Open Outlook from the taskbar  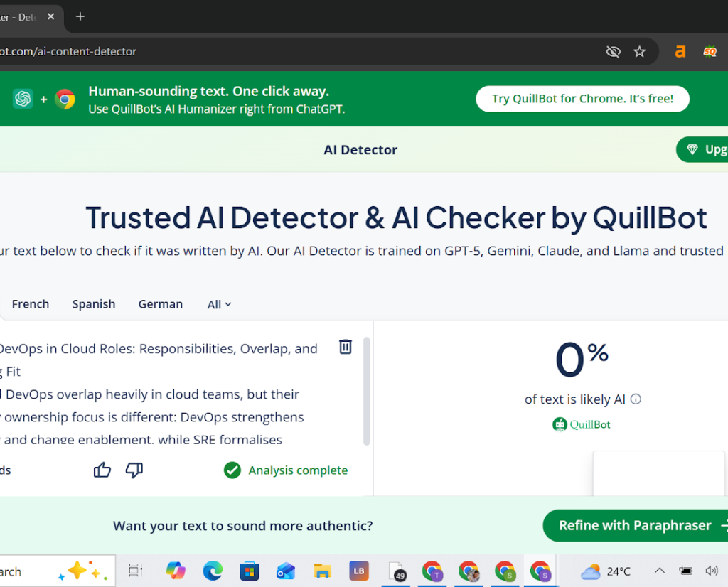286,571
